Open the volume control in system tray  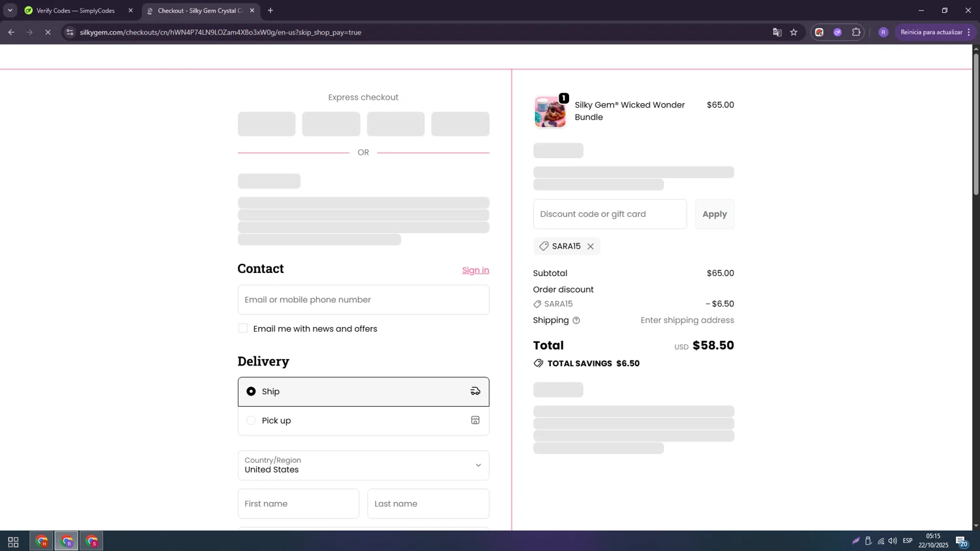tap(892, 541)
